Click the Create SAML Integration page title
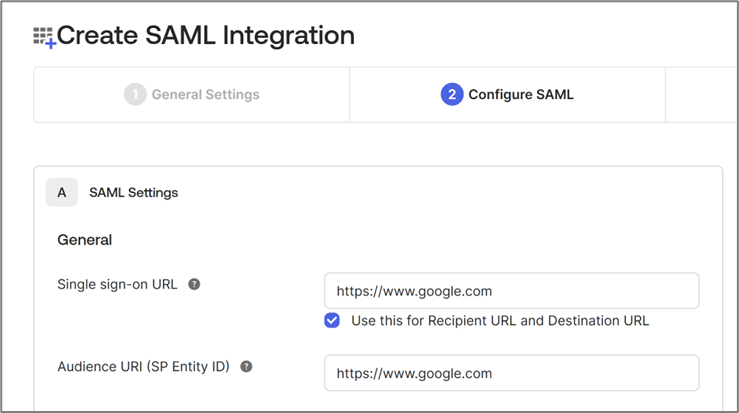 tap(205, 36)
